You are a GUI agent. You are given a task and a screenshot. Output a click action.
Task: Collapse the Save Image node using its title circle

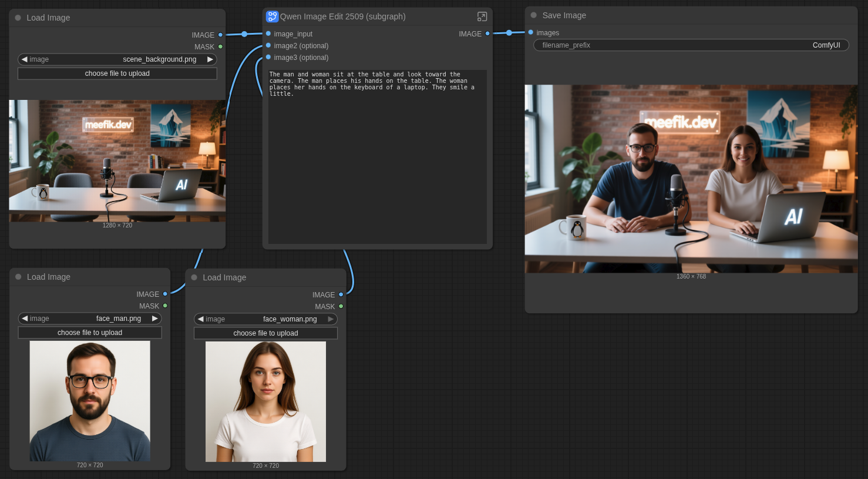(533, 15)
